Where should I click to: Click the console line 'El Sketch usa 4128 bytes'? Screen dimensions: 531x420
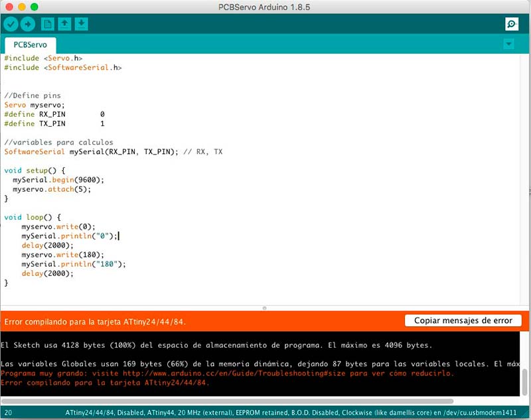[217, 345]
